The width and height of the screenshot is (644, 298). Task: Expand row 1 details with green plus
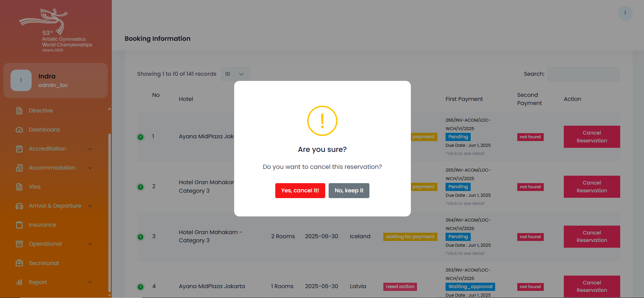tap(140, 137)
